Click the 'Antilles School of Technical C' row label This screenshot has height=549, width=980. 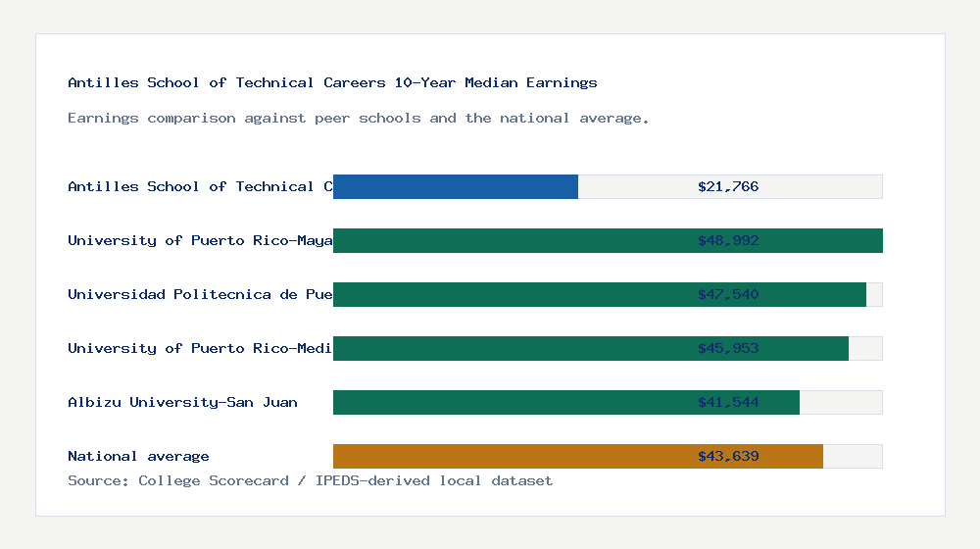200,186
